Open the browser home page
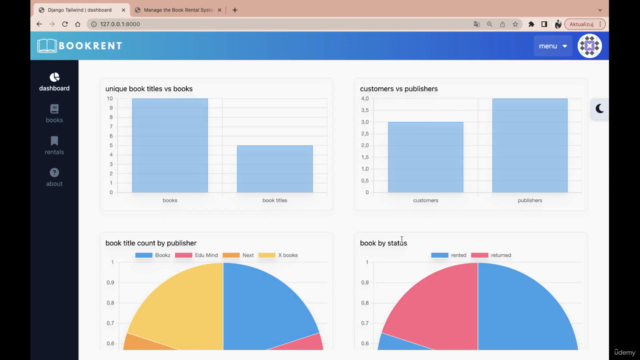This screenshot has width=640, height=360. [78, 24]
